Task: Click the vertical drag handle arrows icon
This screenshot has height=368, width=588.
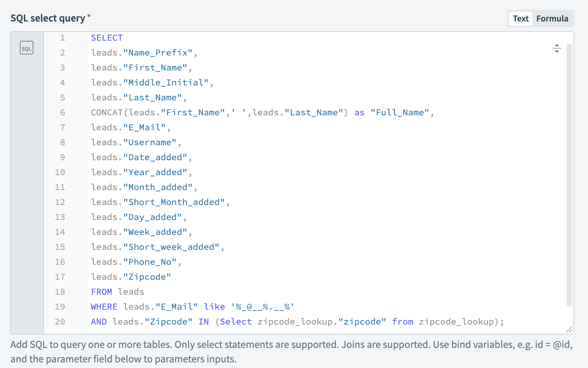Action: [x=557, y=48]
